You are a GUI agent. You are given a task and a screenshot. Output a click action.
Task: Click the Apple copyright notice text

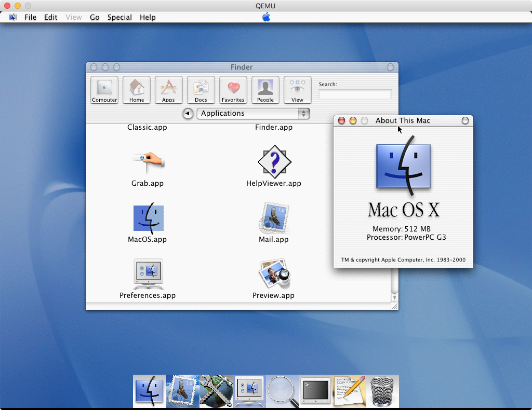click(403, 260)
